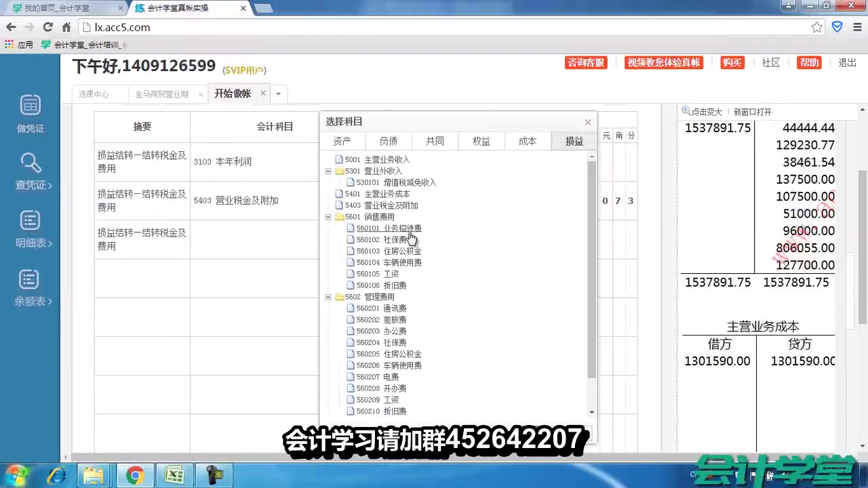Click 新窗口打开 link
Viewport: 868px width, 488px height.
[x=753, y=112]
